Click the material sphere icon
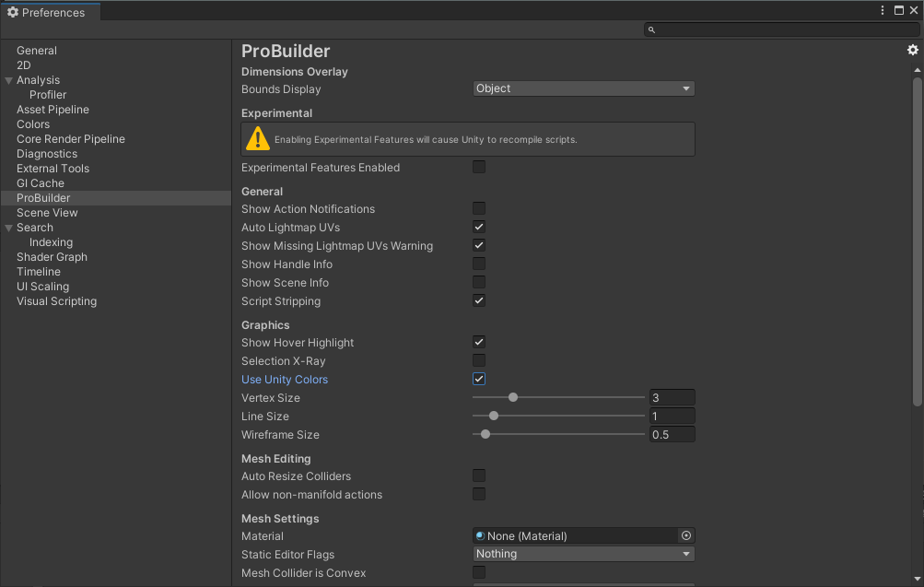This screenshot has width=924, height=587. point(480,535)
